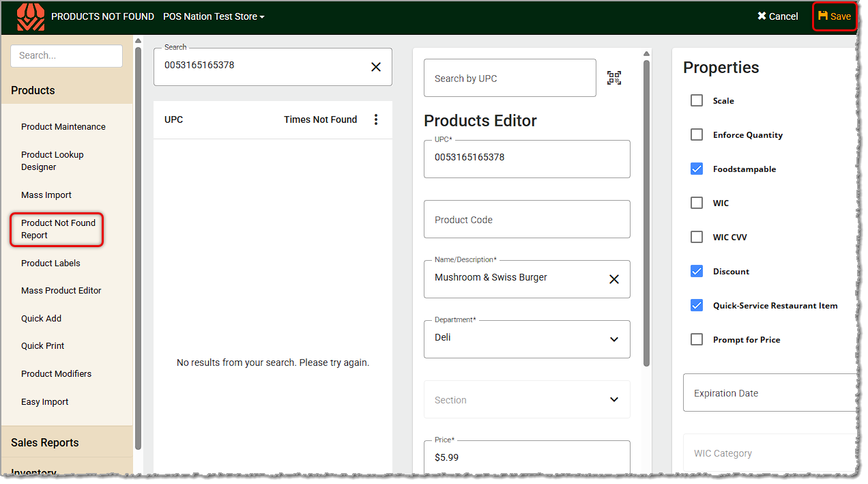
Task: Expand the Department dropdown showing Deli
Action: click(527, 339)
